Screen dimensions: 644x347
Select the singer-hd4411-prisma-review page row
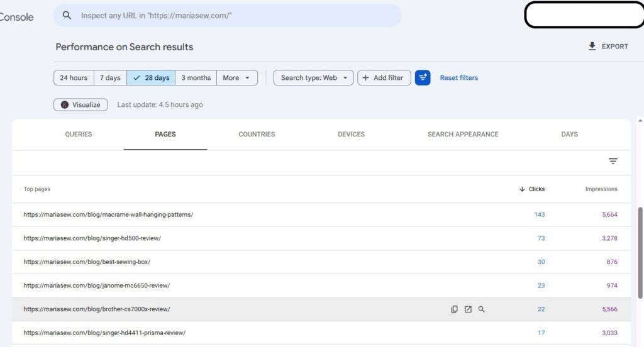click(x=321, y=333)
